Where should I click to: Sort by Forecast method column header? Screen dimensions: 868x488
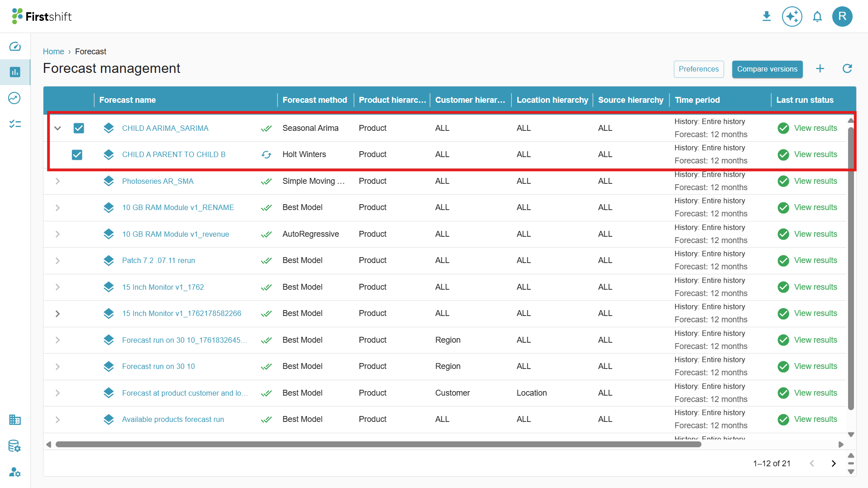[x=315, y=100]
